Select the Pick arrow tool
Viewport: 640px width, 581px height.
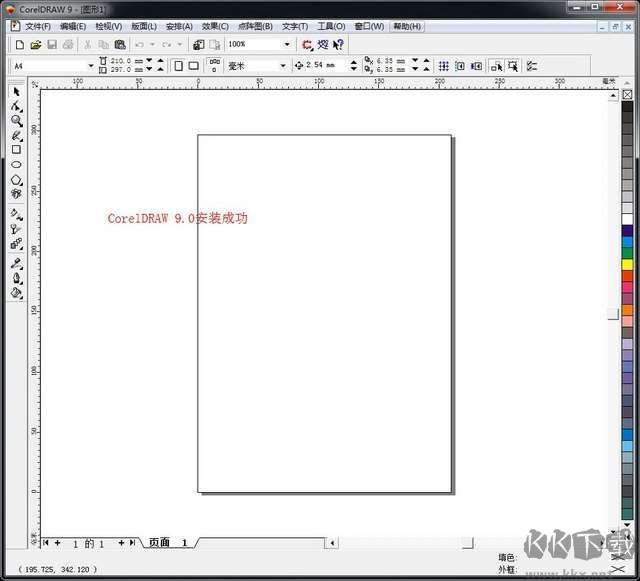point(16,92)
